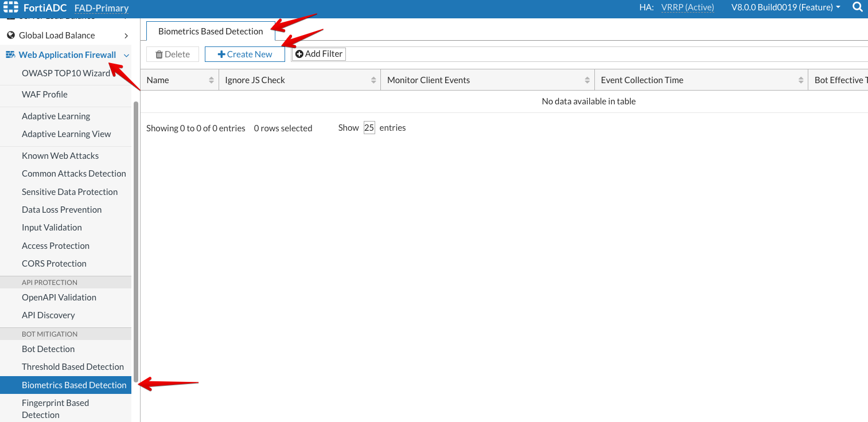The width and height of the screenshot is (868, 422).
Task: Click the Add Filter plus-circle icon
Action: (x=299, y=54)
